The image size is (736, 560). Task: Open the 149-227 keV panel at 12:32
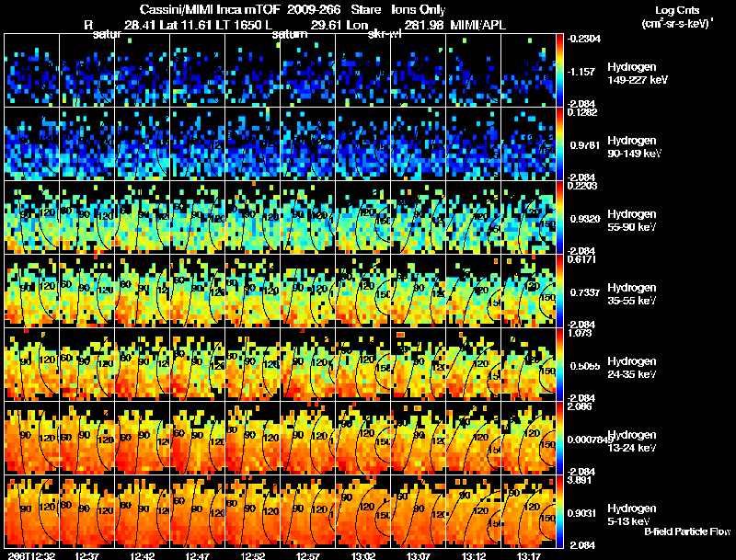[32, 71]
